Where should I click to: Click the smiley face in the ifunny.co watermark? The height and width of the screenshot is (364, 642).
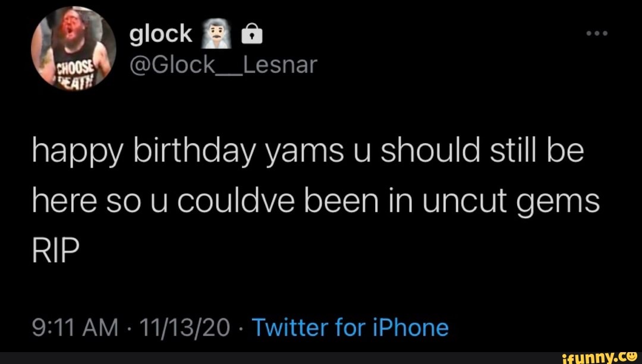632,357
